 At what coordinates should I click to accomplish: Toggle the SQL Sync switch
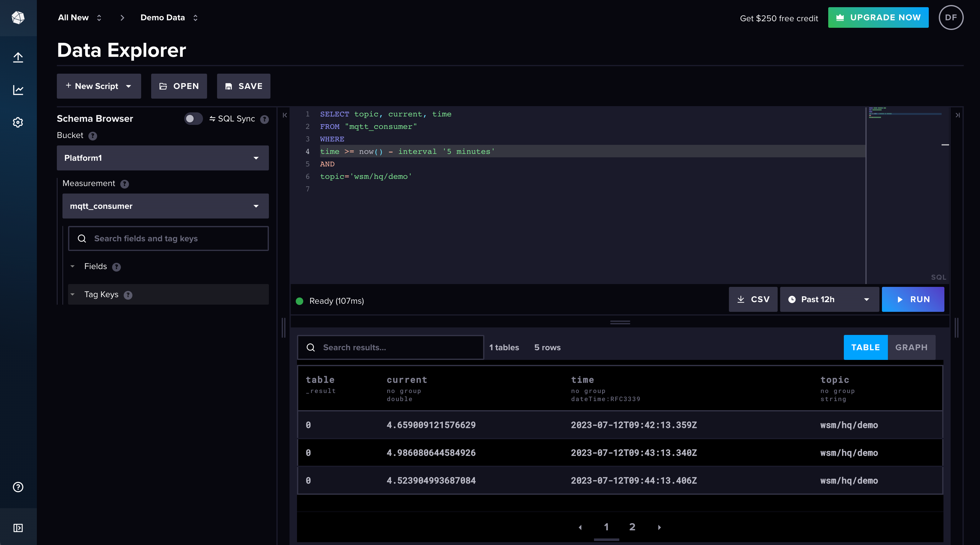click(x=193, y=119)
